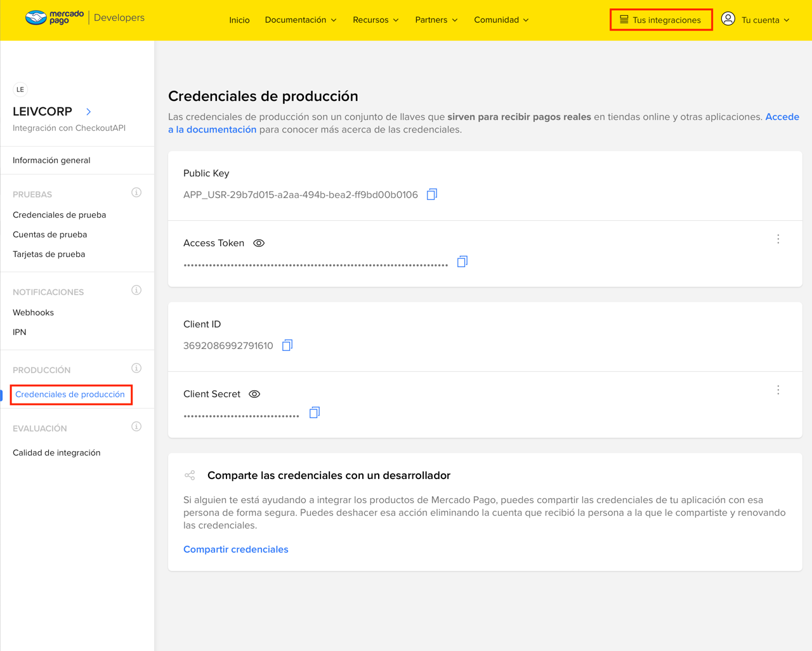Copy the Client ID value
This screenshot has height=651, width=812.
click(287, 345)
